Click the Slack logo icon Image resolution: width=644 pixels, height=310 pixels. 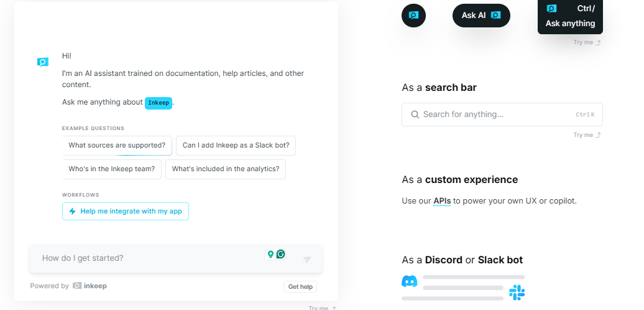[517, 292]
